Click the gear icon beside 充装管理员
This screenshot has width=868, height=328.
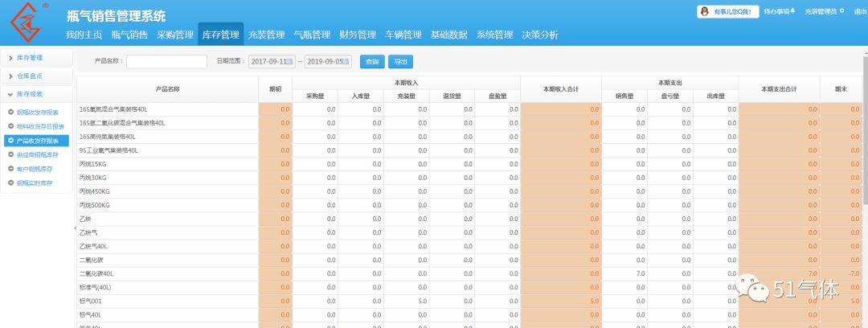[x=842, y=10]
